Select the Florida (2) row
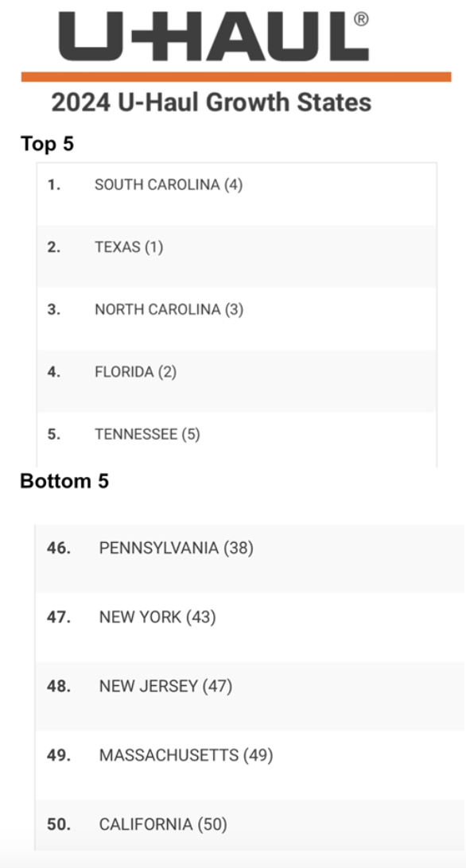466x868 pixels. coord(237,381)
